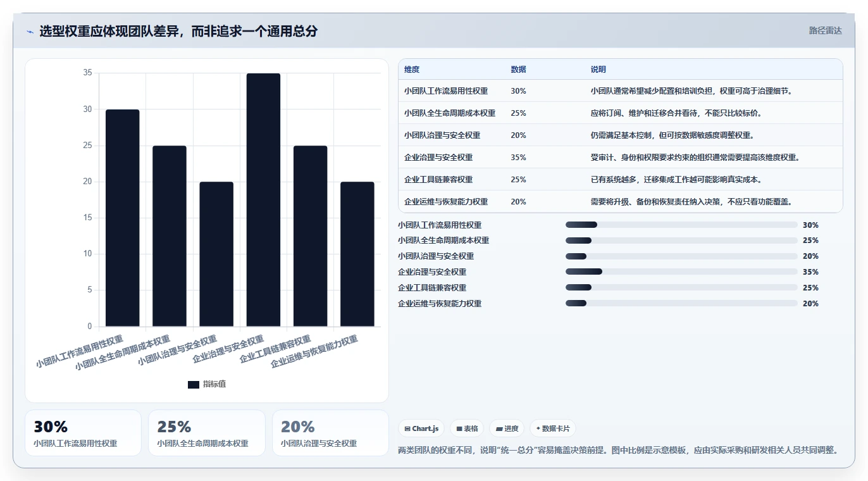Viewport: 868px width, 481px height.
Task: Click the x-axis label 企业运维与恢复能力权重
Action: (x=314, y=352)
